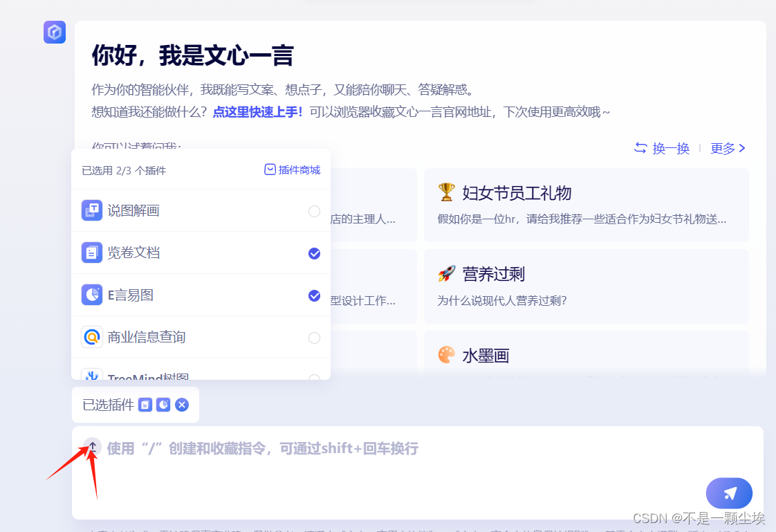Click the 已选用 2/3 个插件 counter text
The image size is (776, 532).
124,171
